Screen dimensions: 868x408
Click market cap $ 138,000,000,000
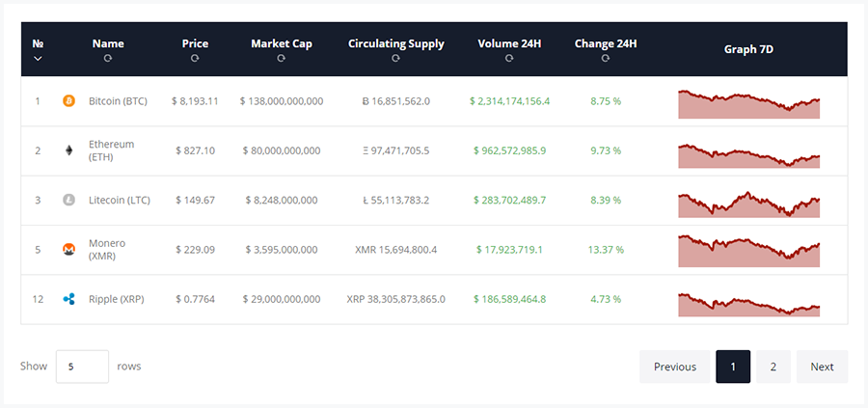(x=282, y=101)
